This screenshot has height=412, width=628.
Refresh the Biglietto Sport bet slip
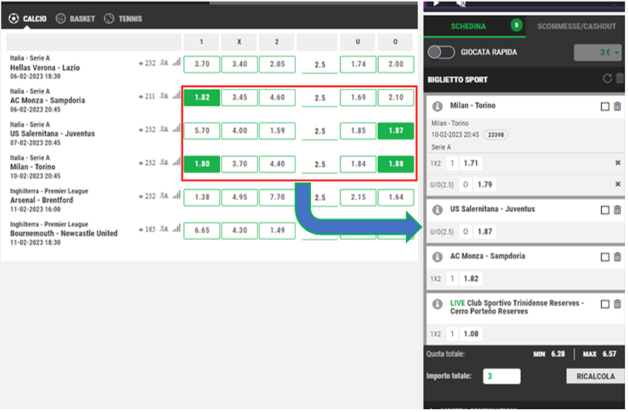[605, 79]
